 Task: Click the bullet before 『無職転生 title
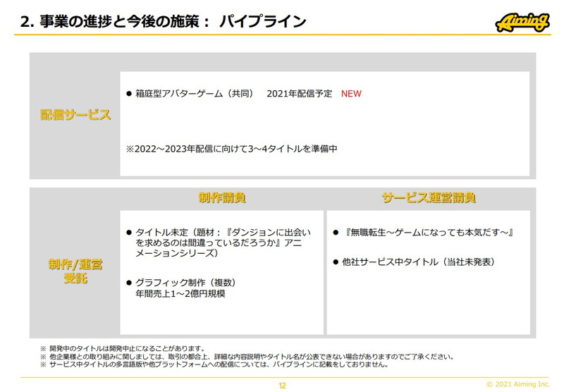pyautogui.click(x=336, y=232)
